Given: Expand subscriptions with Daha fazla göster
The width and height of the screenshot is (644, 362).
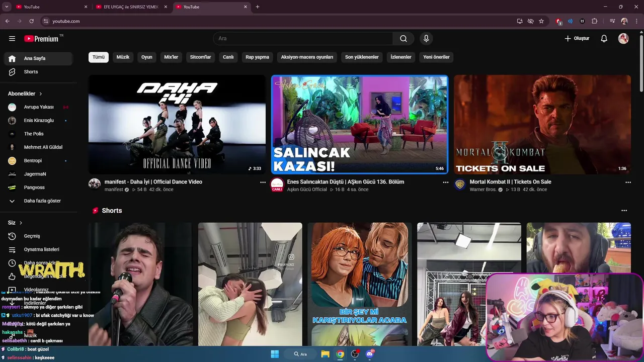Looking at the screenshot, I should (39, 201).
